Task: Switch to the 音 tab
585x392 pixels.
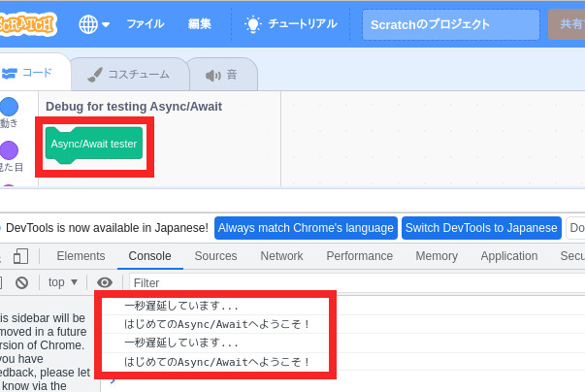Action: (x=223, y=75)
